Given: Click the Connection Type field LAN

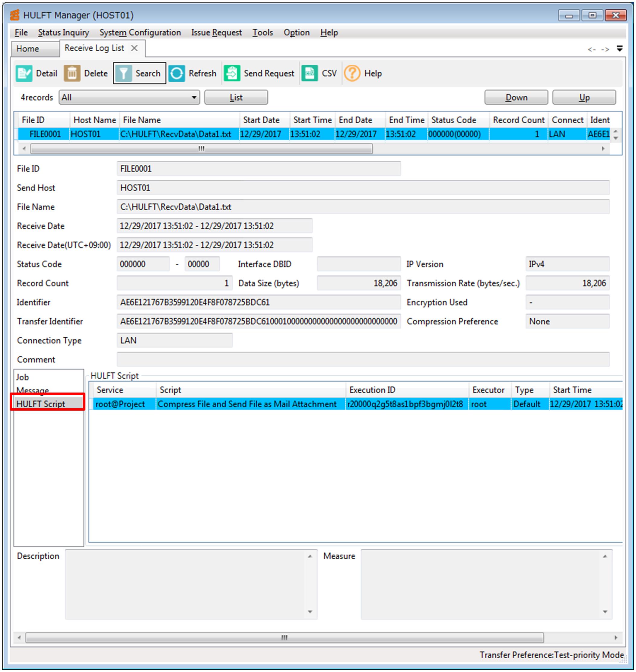Looking at the screenshot, I should (175, 340).
